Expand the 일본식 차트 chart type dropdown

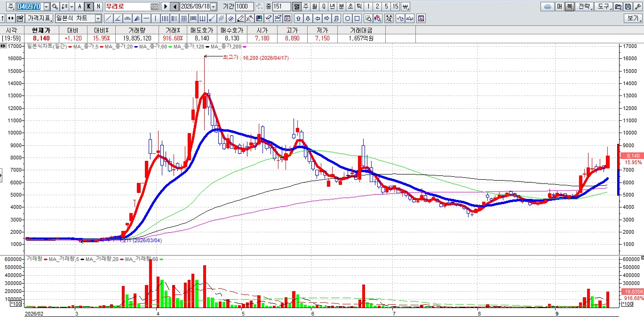[x=98, y=18]
